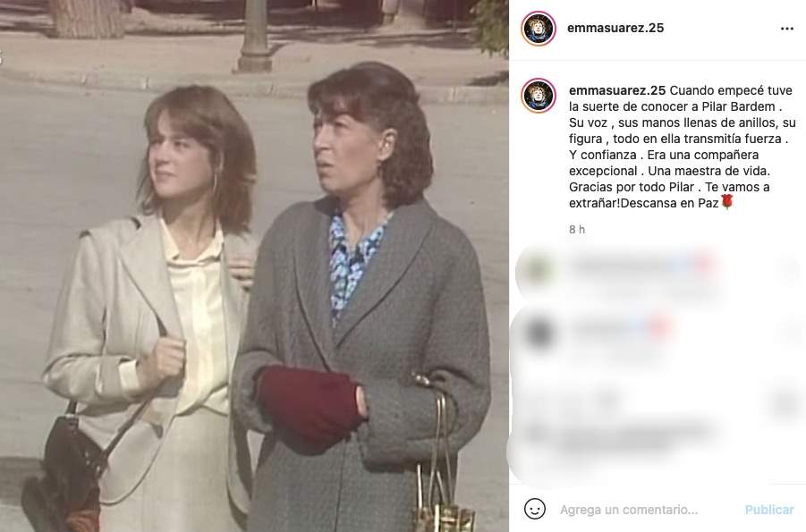Click the rose emoji ending the caption

click(x=726, y=202)
